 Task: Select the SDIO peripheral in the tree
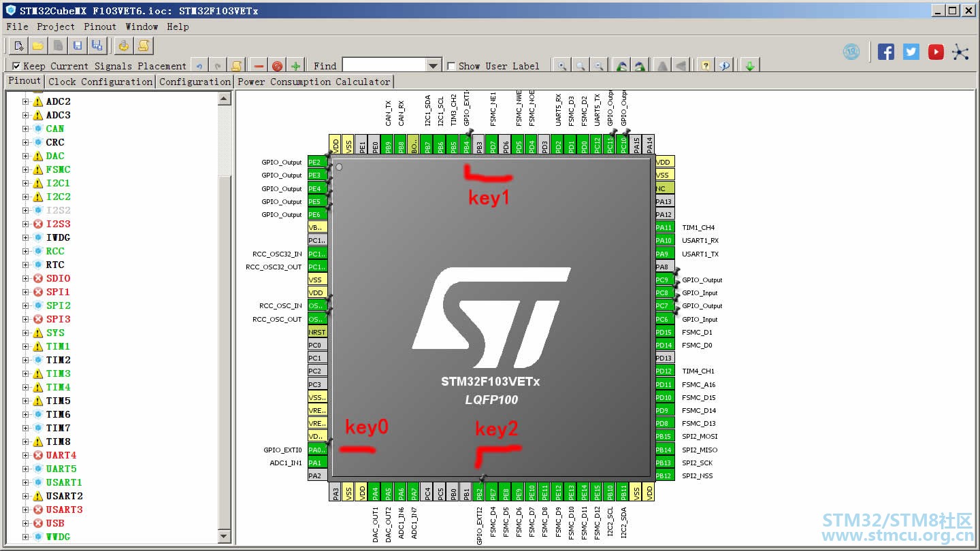pyautogui.click(x=58, y=278)
